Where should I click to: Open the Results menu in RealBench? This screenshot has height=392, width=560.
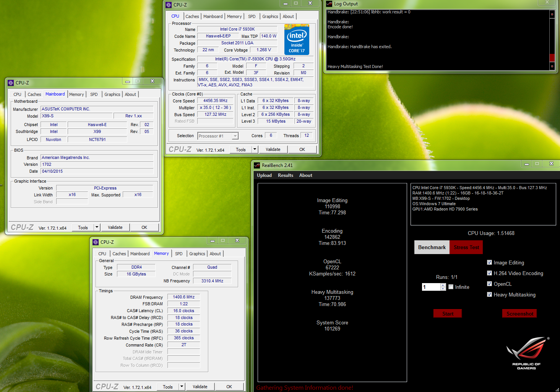286,175
